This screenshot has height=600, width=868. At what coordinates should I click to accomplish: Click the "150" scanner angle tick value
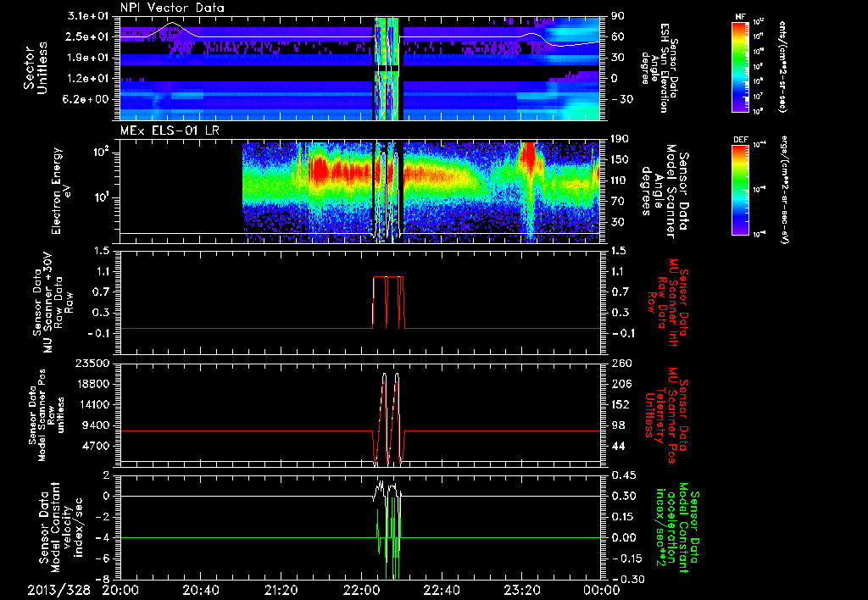pyautogui.click(x=620, y=160)
